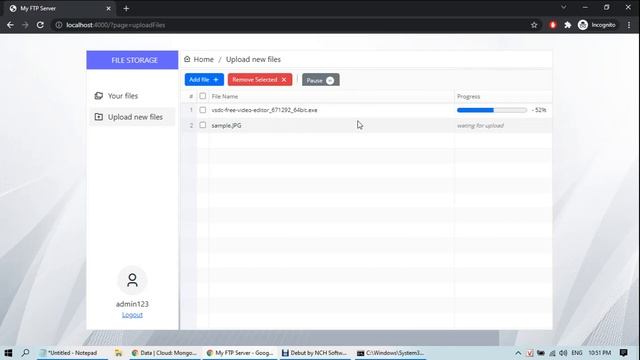Click the vsdc-free-video-editor file name
The image size is (640, 360).
(x=264, y=110)
